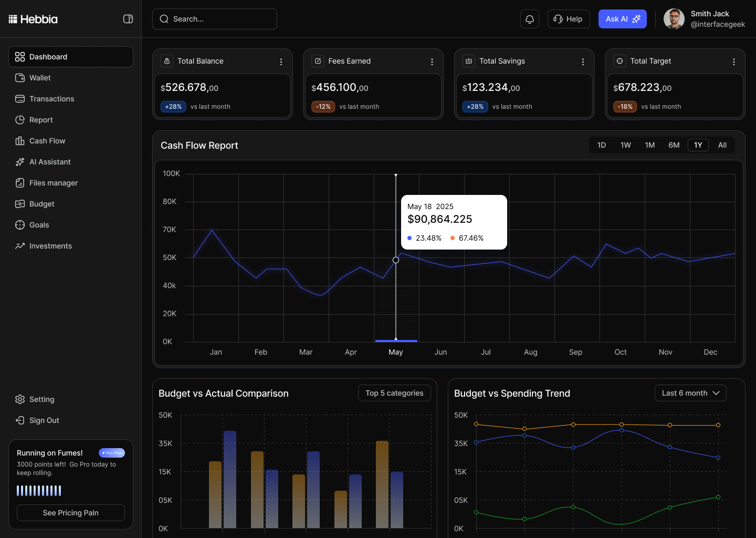Go to Files manager in sidebar
756x538 pixels.
point(53,183)
